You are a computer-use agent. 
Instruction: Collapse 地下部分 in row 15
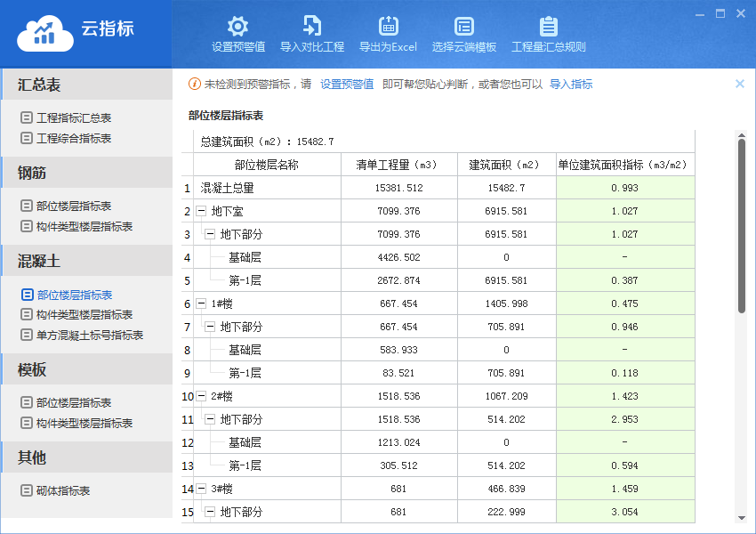tap(210, 512)
